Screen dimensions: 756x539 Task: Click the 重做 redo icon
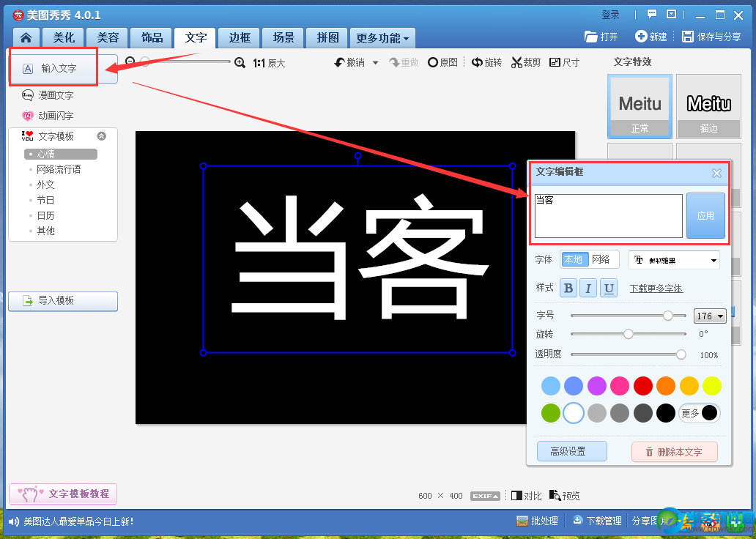pos(394,62)
